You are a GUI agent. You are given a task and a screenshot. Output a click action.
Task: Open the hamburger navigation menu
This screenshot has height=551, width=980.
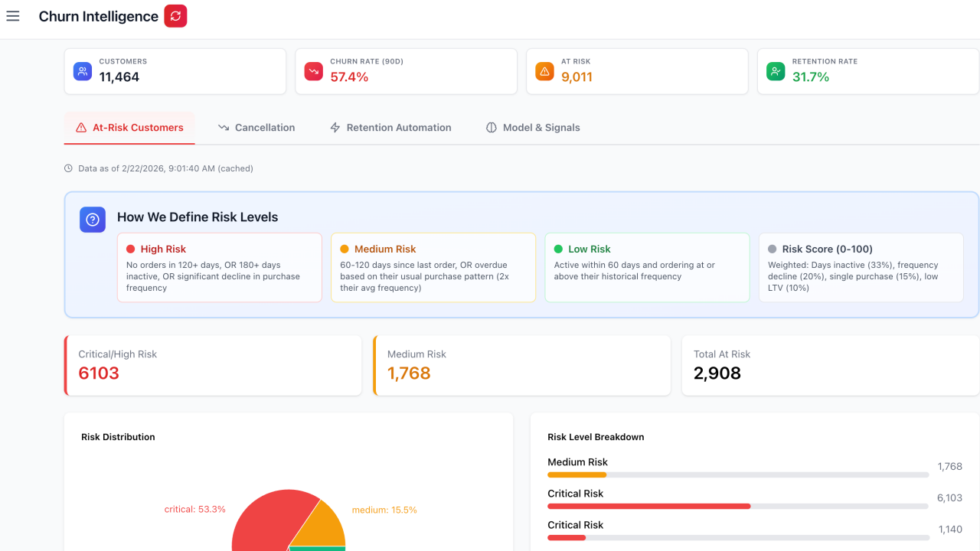[x=12, y=15]
